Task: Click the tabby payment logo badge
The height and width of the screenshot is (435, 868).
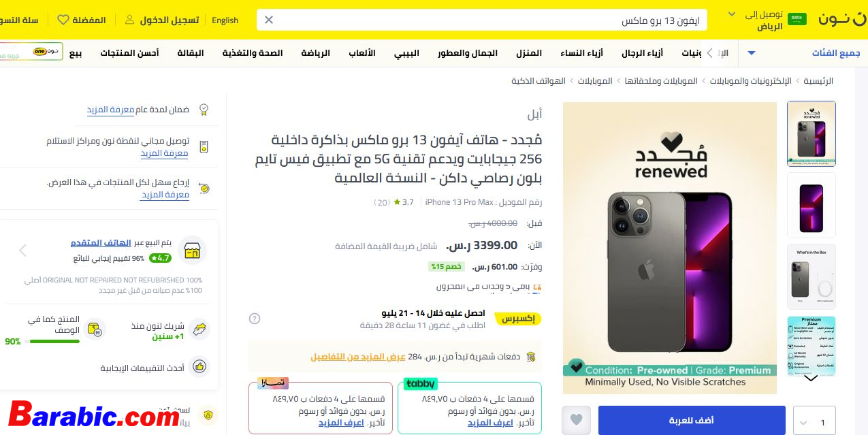Action: click(x=421, y=384)
